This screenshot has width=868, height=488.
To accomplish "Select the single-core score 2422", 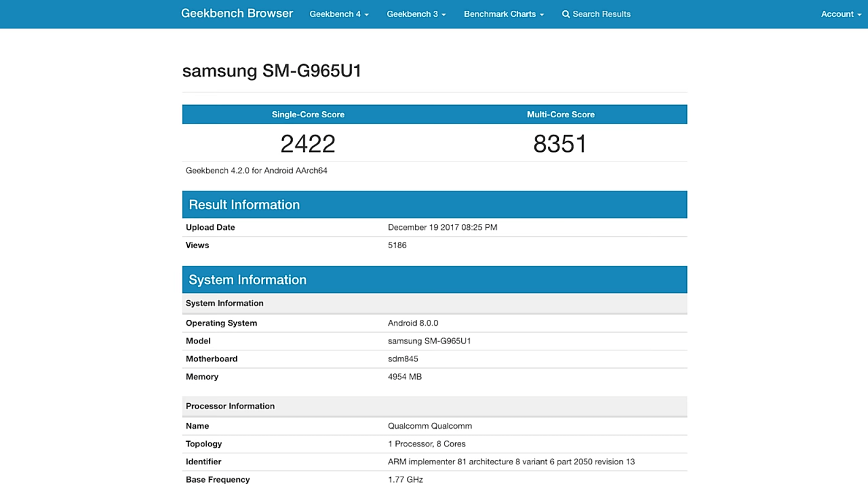I will coord(308,144).
